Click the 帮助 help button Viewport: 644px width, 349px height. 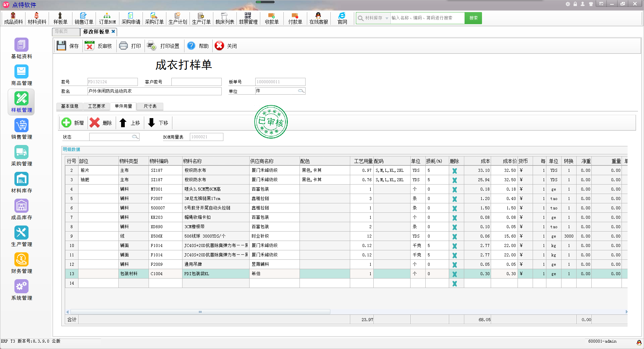click(198, 46)
